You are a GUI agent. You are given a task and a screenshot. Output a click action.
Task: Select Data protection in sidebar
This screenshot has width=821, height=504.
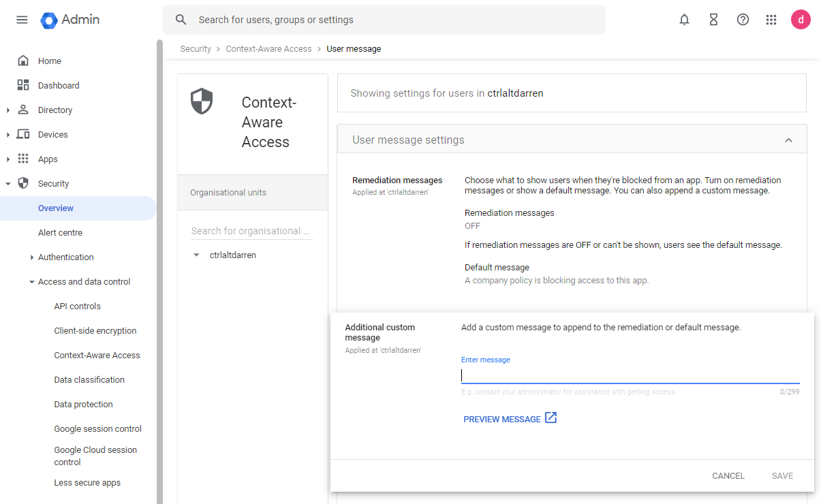click(x=83, y=405)
